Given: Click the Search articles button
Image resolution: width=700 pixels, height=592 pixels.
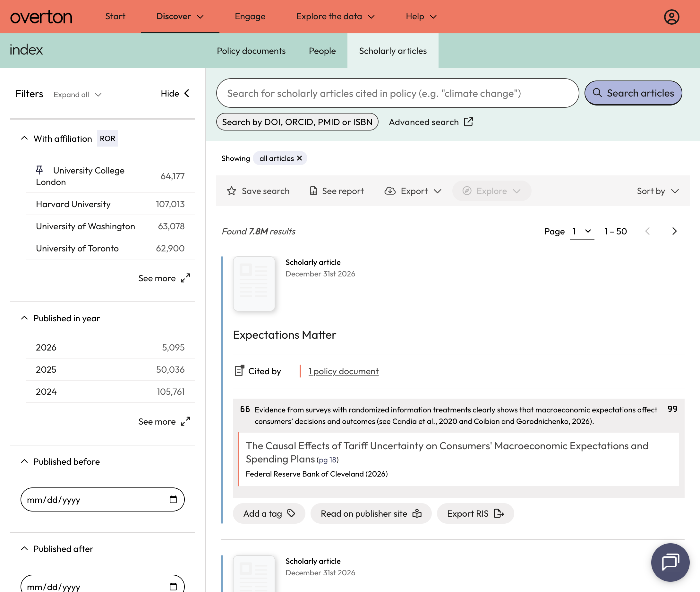Looking at the screenshot, I should (633, 93).
